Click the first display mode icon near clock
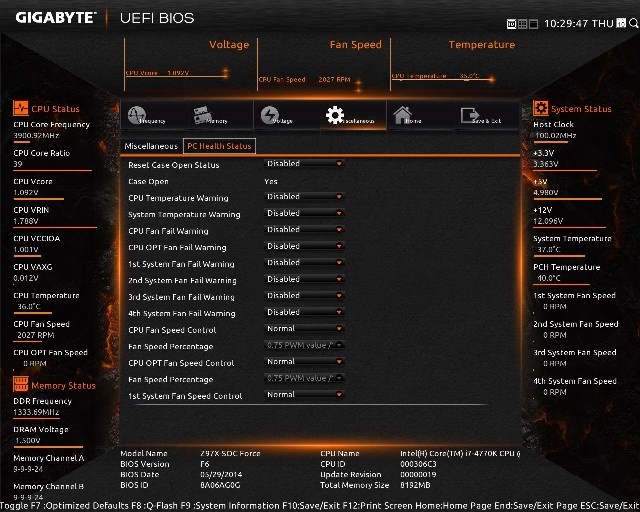This screenshot has width=640, height=512. pos(511,24)
